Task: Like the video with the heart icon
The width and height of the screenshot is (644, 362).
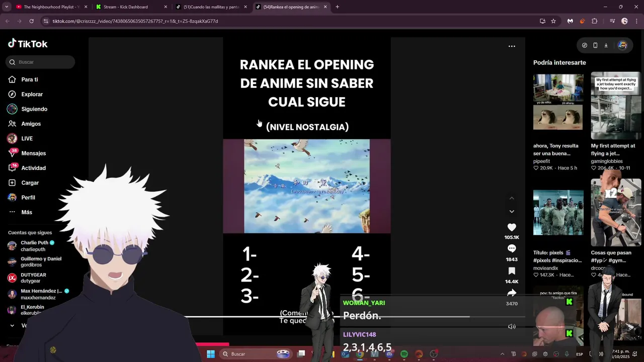Action: [512, 227]
